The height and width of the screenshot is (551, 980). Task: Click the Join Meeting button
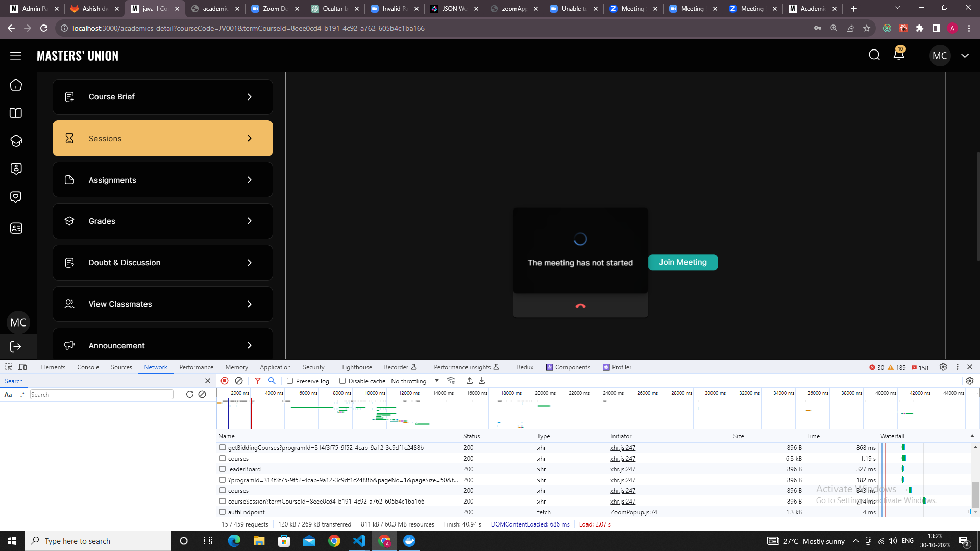coord(683,262)
